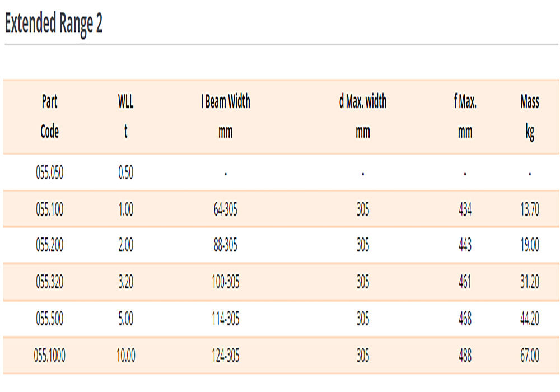This screenshot has height=392, width=560.
Task: Select part code 055.200
Action: point(49,245)
